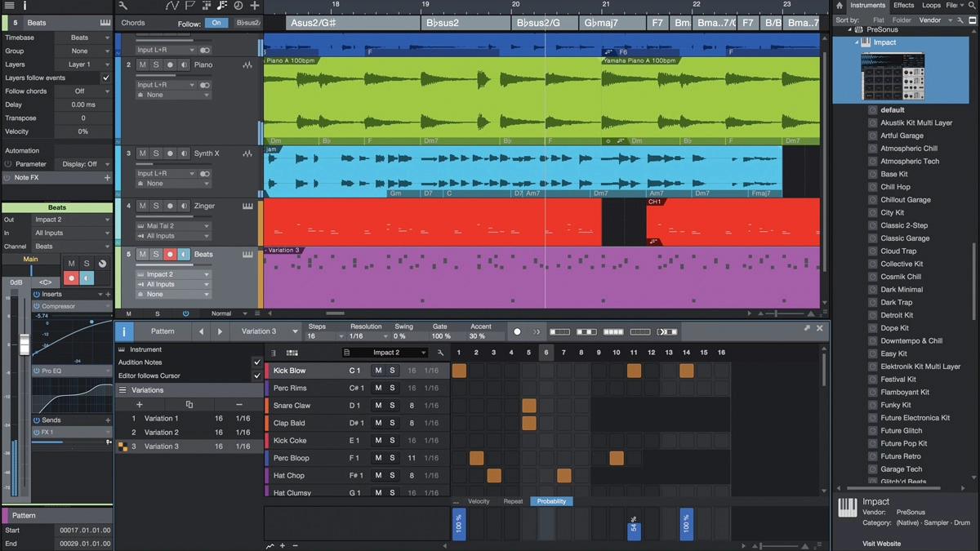
Task: Click the wrench icon above the track list
Action: coord(123,6)
